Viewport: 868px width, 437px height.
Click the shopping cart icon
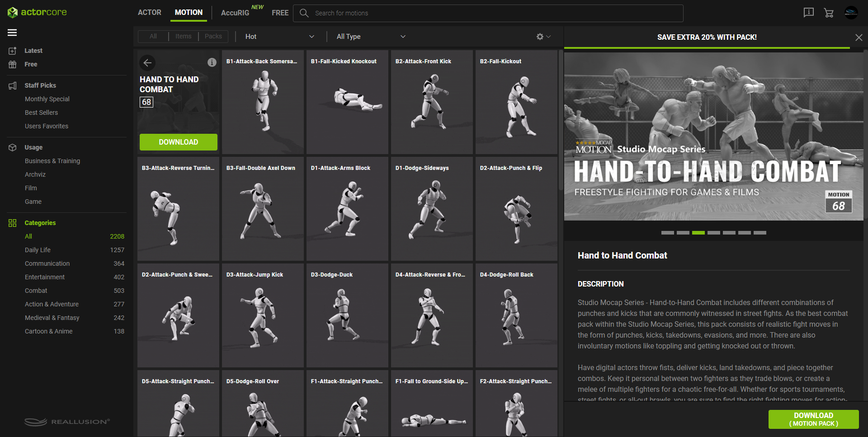pyautogui.click(x=829, y=13)
